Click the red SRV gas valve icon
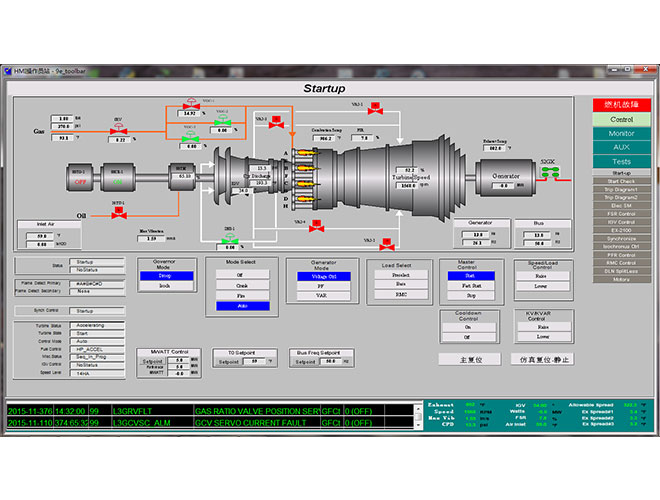The height and width of the screenshot is (500, 660). click(x=119, y=129)
